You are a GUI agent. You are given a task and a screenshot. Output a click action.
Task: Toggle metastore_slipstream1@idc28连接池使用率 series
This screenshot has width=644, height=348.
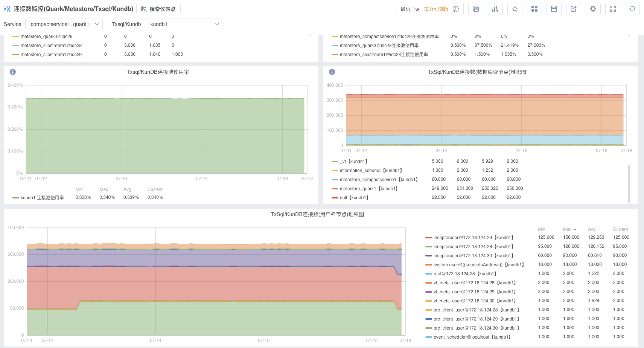click(x=384, y=54)
